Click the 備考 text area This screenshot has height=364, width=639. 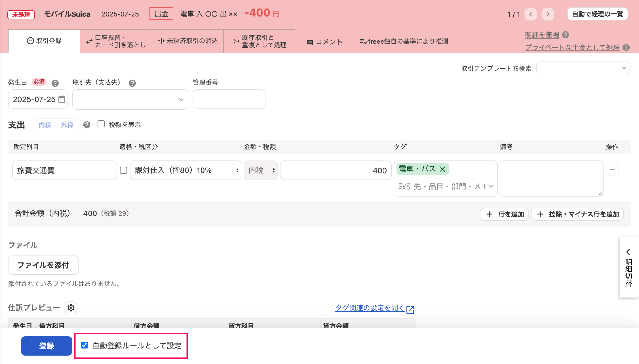(x=552, y=179)
